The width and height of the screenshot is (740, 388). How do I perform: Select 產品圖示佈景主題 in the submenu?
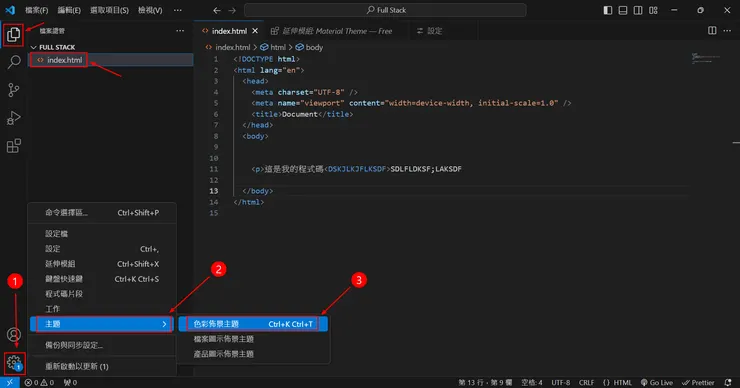point(253,354)
